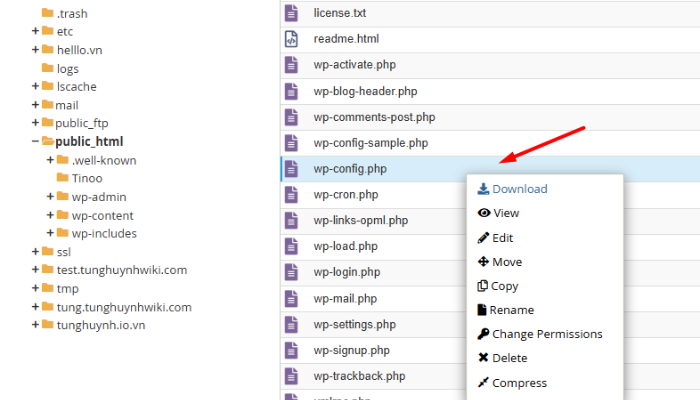The image size is (700, 400).
Task: Click the pencil icon next to Edit
Action: pyautogui.click(x=484, y=238)
